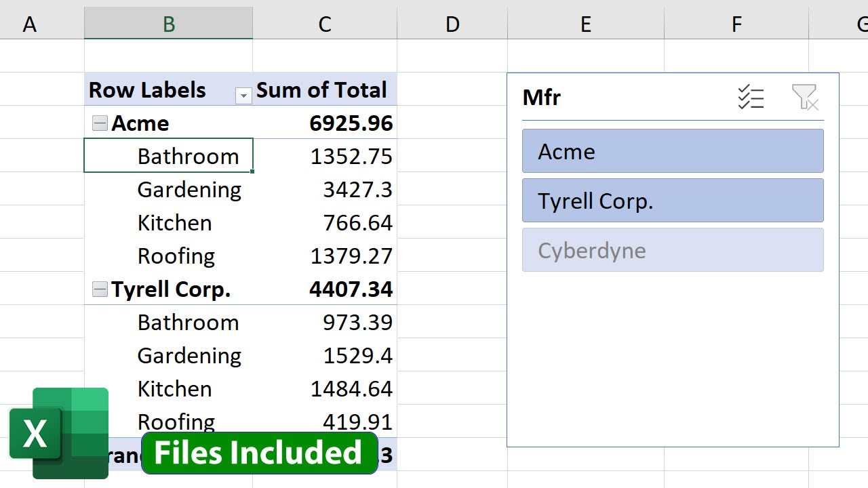Select Kitchen cell under Tyrell Corp.
The width and height of the screenshot is (868, 488).
click(169, 389)
